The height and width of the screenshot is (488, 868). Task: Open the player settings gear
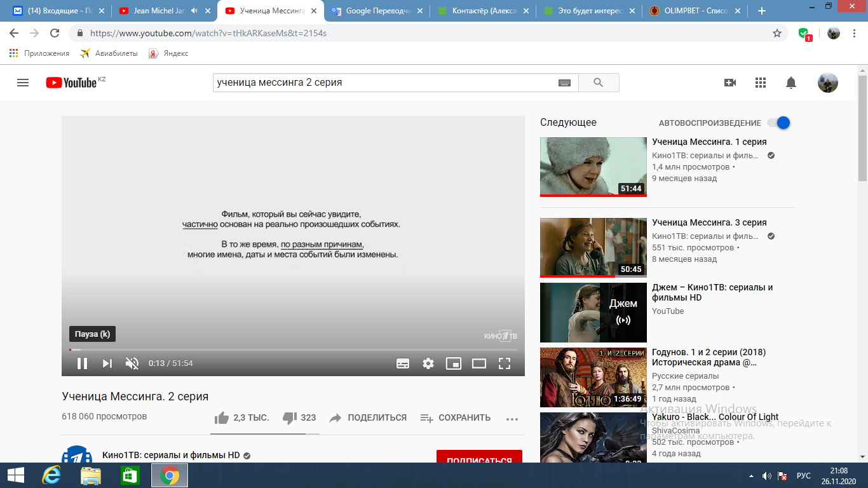coord(428,363)
